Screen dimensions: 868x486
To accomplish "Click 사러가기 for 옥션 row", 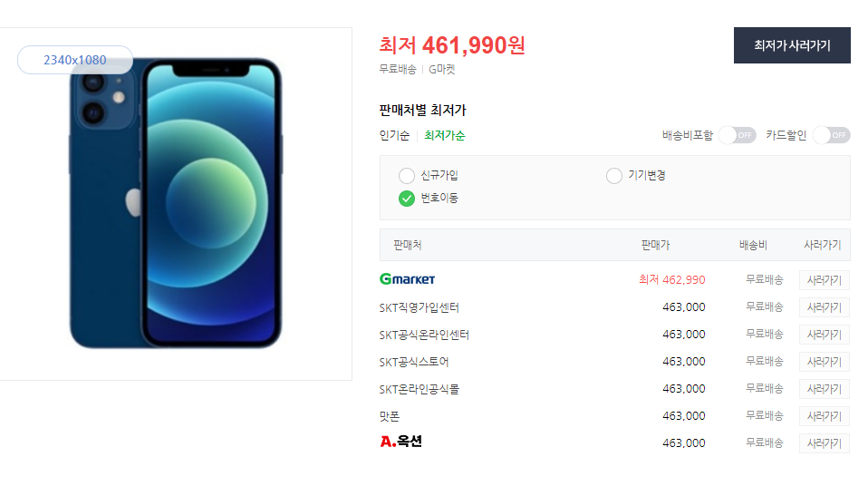I will pos(825,443).
